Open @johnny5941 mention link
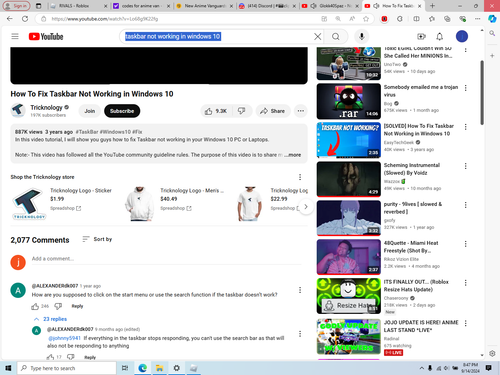This screenshot has width=500, height=375. click(64, 338)
